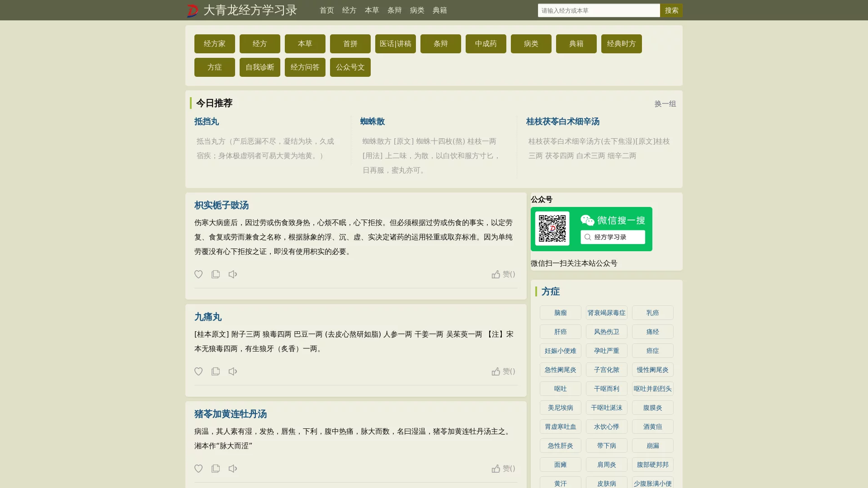Click the speaker icon under 猪苓加黄连牡丹汤
The height and width of the screenshot is (488, 868).
pos(232,469)
